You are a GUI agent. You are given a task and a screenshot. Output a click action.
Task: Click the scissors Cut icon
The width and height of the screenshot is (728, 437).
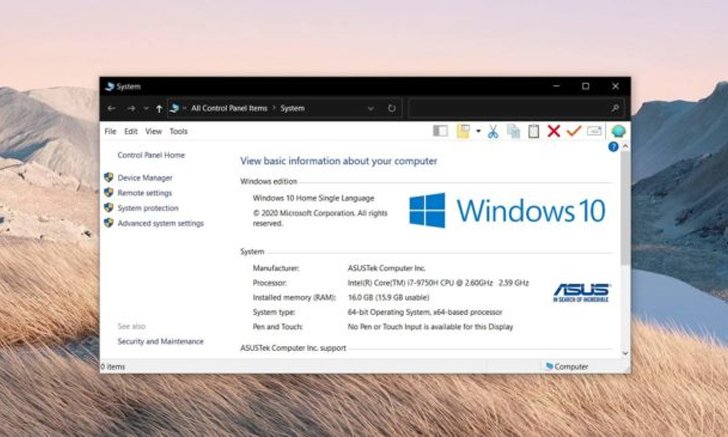click(x=493, y=132)
